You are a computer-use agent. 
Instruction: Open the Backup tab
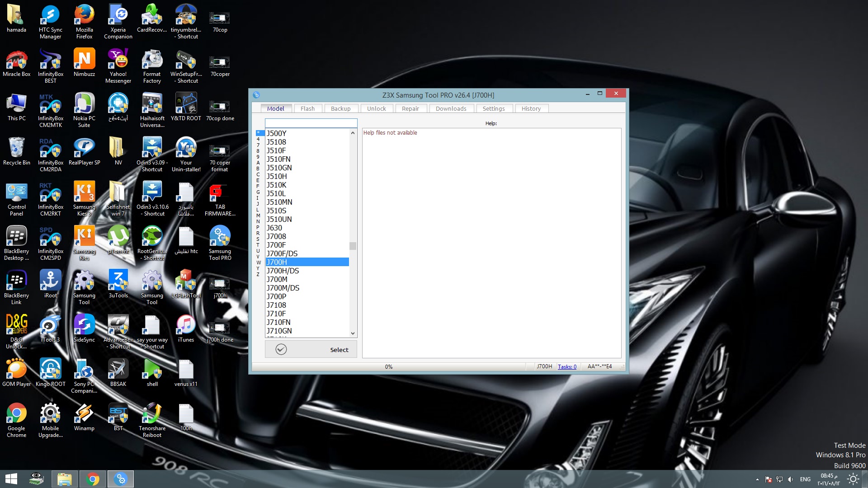[x=340, y=108]
